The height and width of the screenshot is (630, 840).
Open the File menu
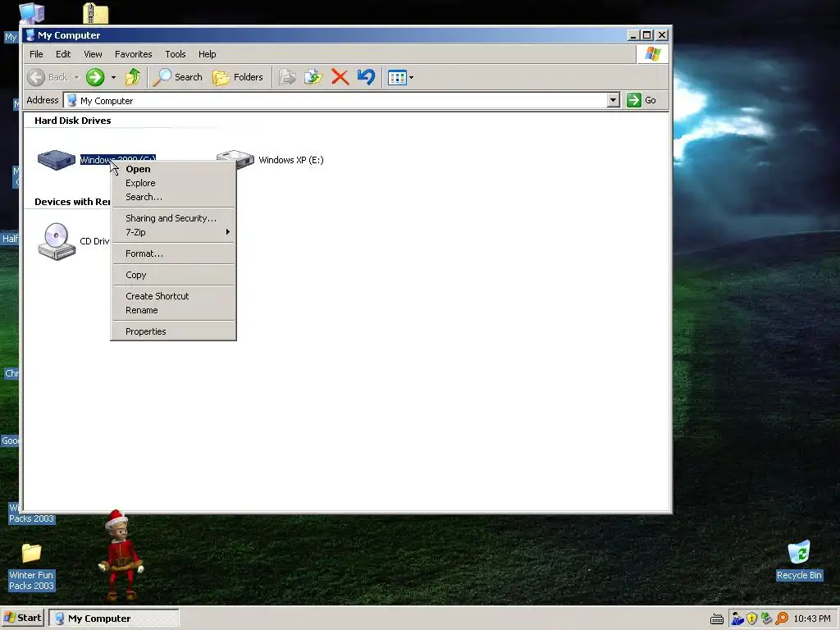[36, 54]
